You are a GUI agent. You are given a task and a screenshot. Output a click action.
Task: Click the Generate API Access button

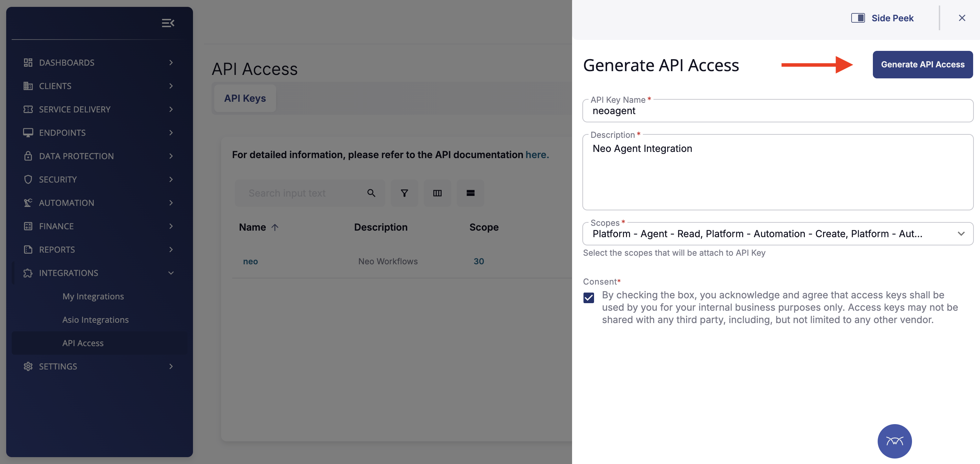coord(922,64)
